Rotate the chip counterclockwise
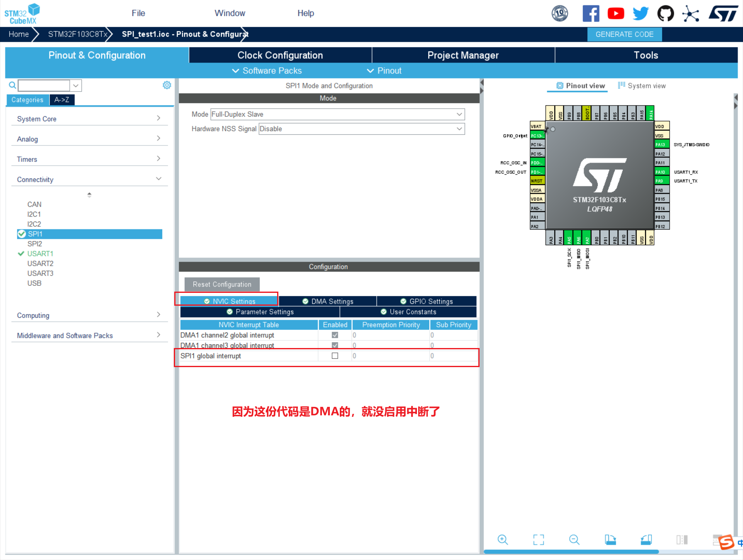 coord(646,539)
